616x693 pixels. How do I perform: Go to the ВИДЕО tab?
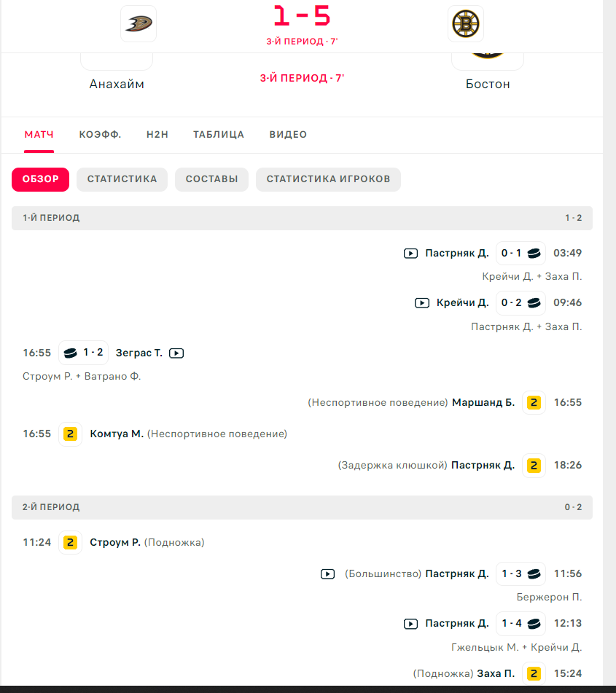click(288, 134)
